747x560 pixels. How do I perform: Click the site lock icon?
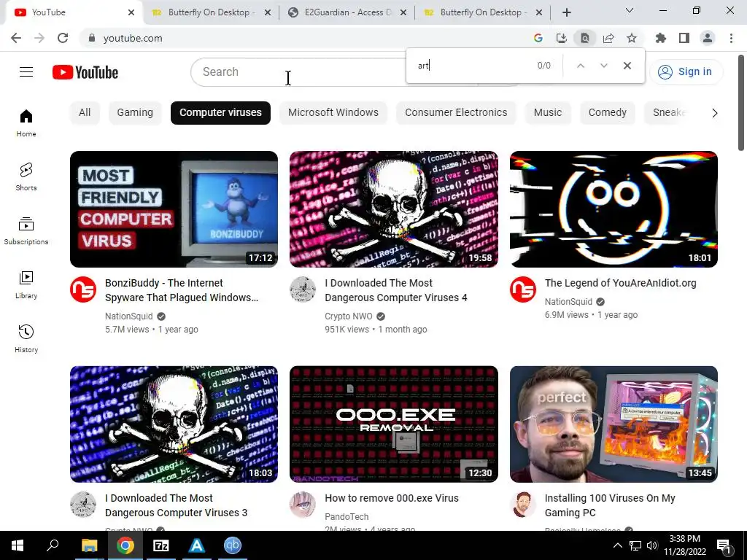92,38
